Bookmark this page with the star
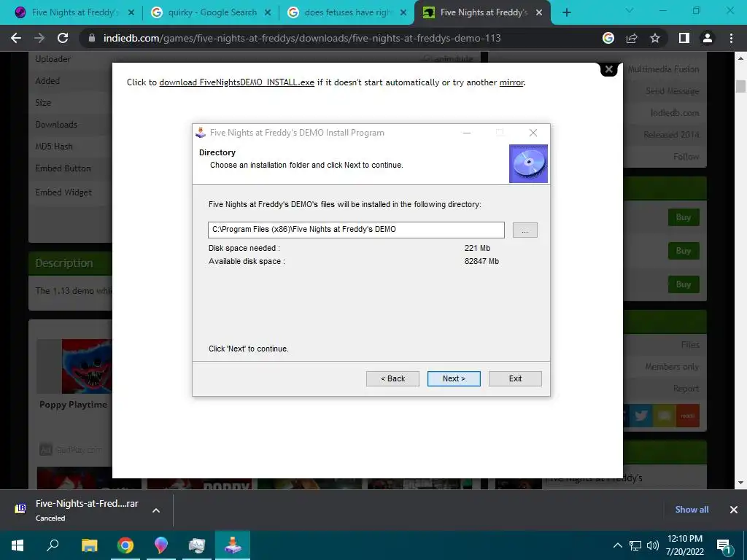 (655, 38)
